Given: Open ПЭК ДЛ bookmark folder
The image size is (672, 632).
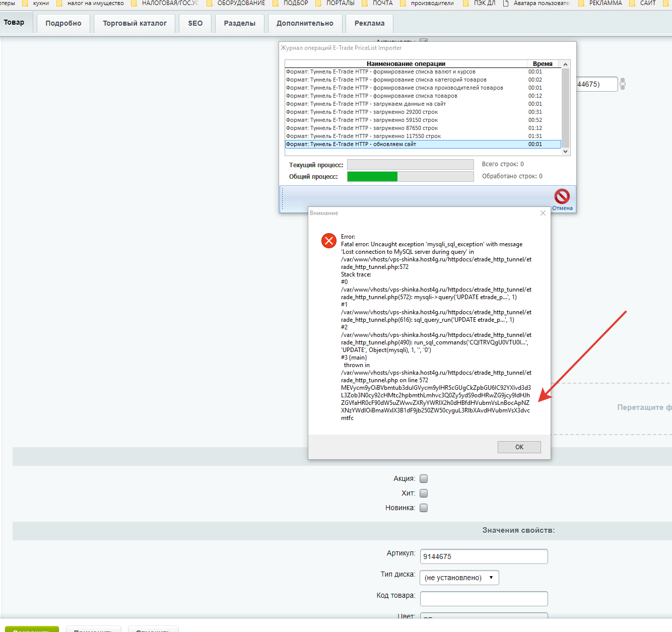Looking at the screenshot, I should 479,3.
